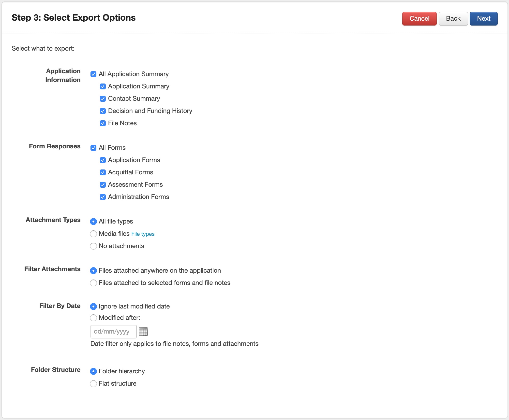This screenshot has height=420, width=509.
Task: Click the red Cancel button
Action: pos(419,19)
